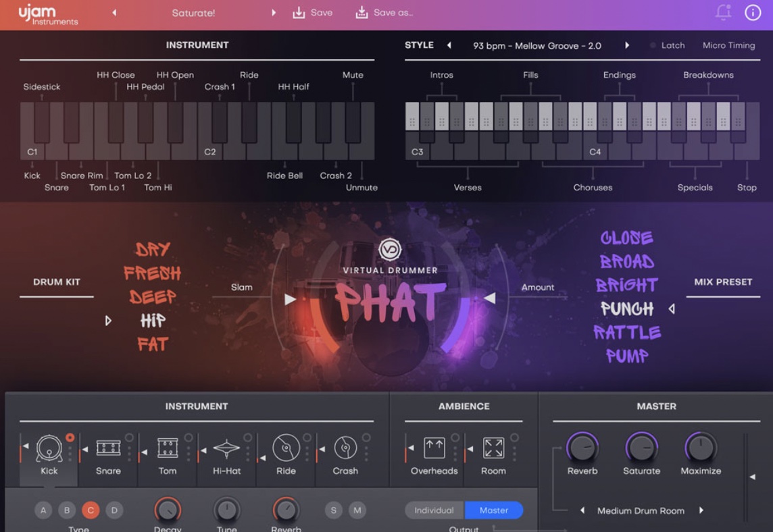Click the Slam dial arrow

(x=290, y=299)
